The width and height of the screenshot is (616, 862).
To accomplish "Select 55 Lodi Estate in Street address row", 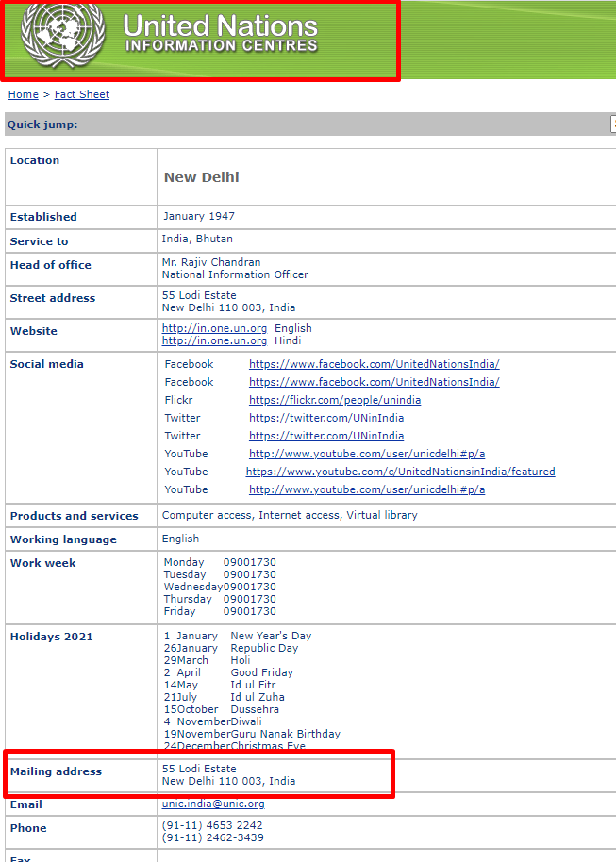I will (x=199, y=295).
